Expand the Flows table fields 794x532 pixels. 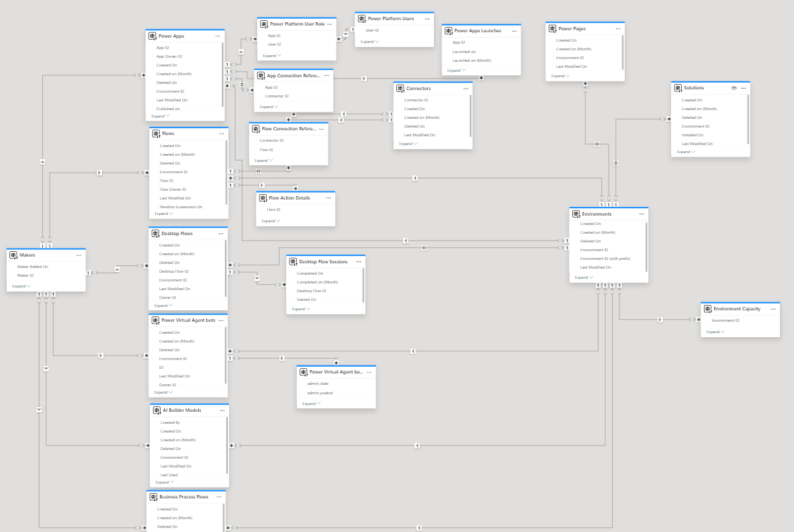pos(163,214)
